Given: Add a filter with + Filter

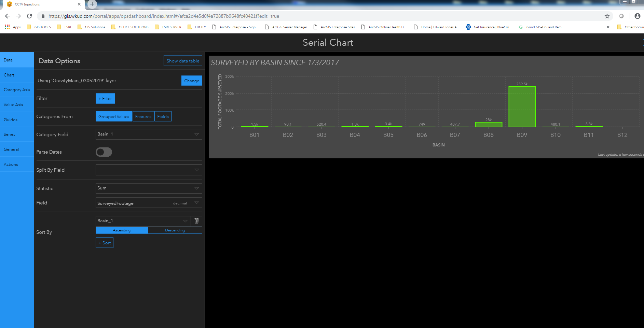Looking at the screenshot, I should (x=105, y=98).
